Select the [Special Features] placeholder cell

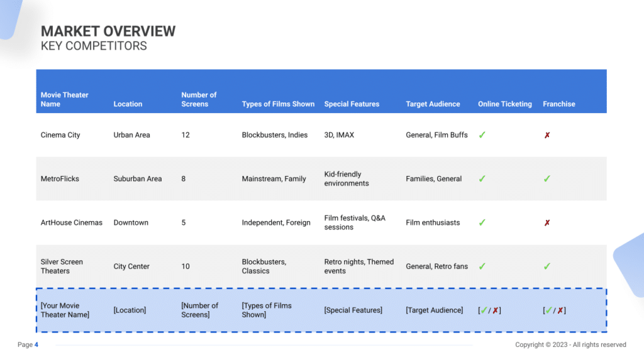pos(353,310)
